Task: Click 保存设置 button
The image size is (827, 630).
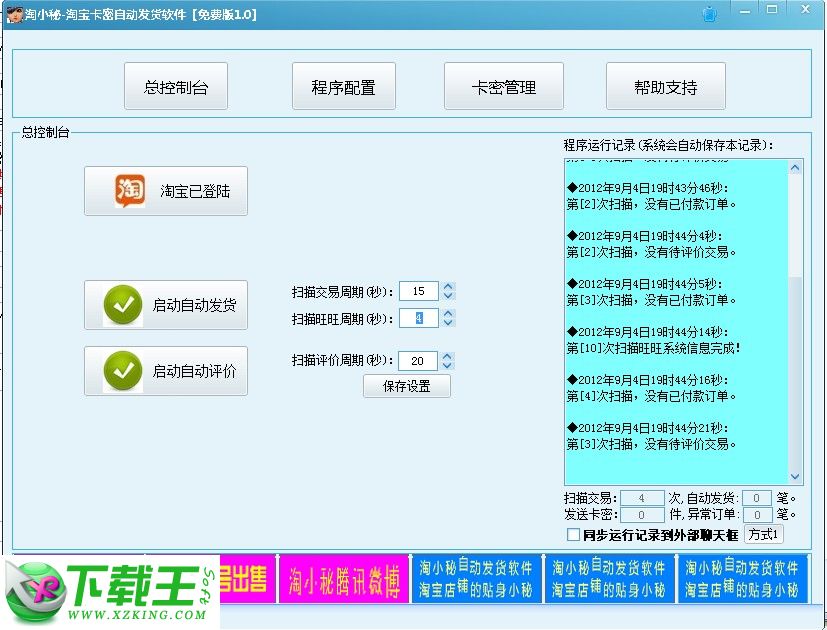Action: coord(407,386)
